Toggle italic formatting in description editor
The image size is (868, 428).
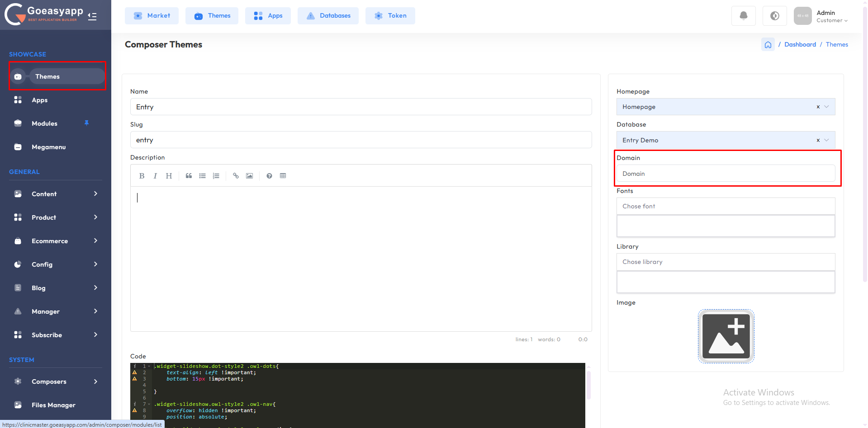[155, 176]
